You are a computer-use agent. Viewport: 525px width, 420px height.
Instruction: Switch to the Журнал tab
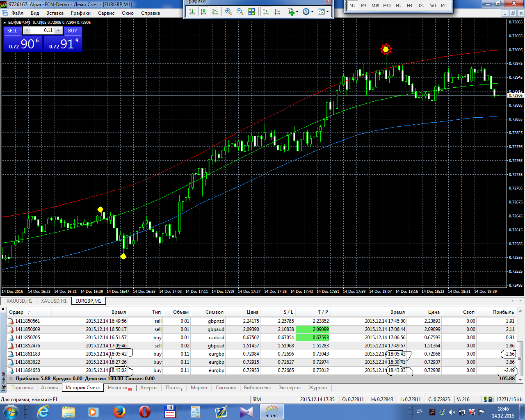coord(318,388)
